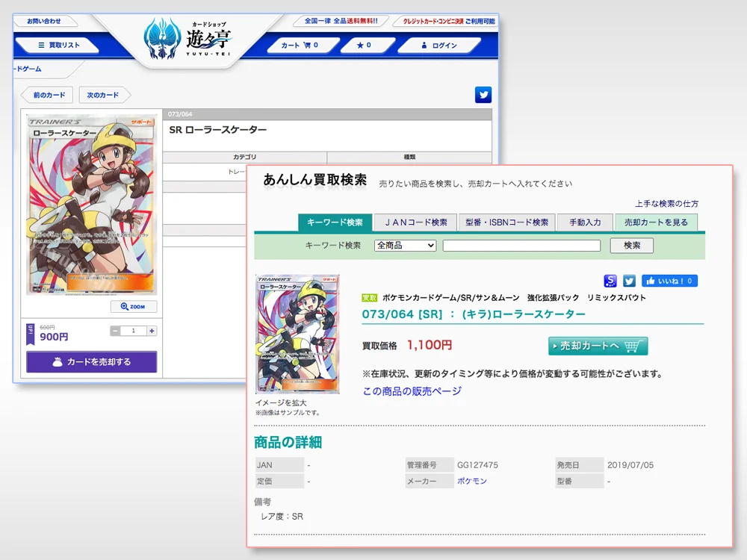This screenshot has width=747, height=560.
Task: Click the 1,100円 buyback price
Action: [430, 345]
